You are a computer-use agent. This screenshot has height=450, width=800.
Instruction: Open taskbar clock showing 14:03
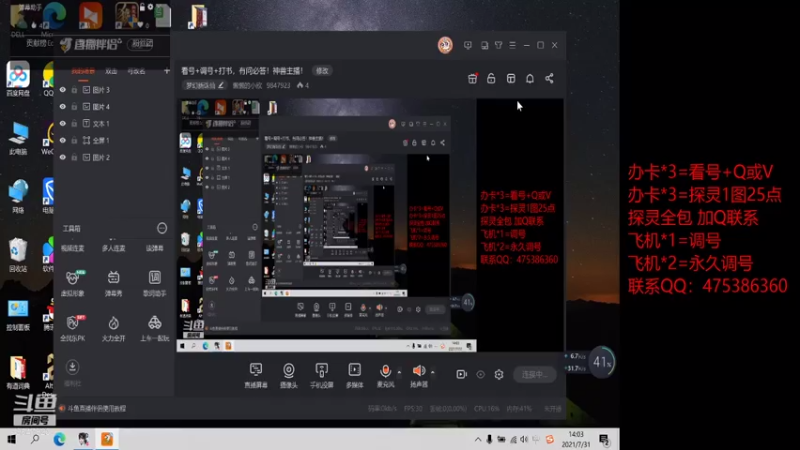click(x=576, y=439)
